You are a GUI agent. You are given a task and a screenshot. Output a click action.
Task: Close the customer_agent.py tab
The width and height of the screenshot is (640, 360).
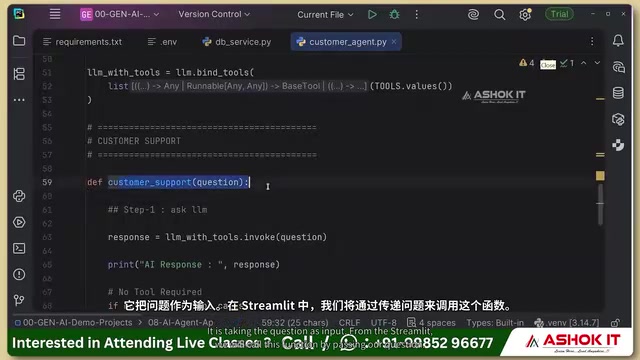[x=394, y=42]
